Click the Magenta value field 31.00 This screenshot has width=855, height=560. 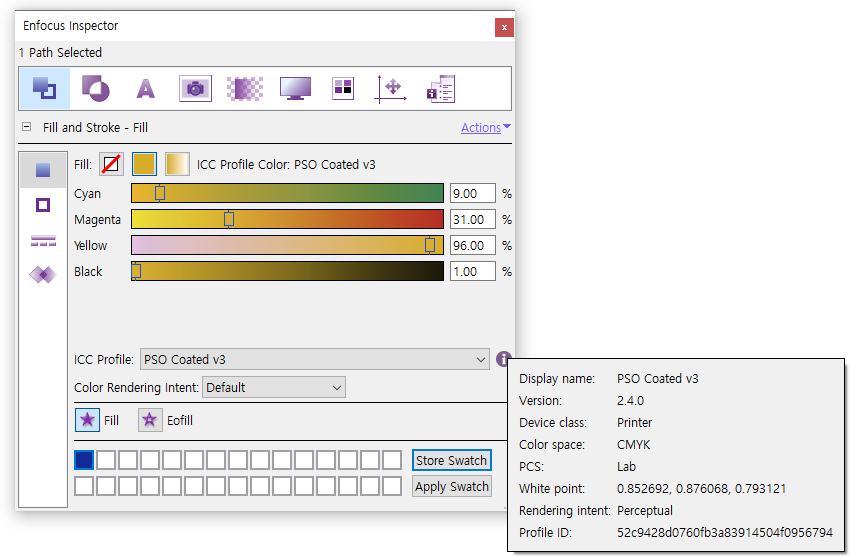click(473, 219)
